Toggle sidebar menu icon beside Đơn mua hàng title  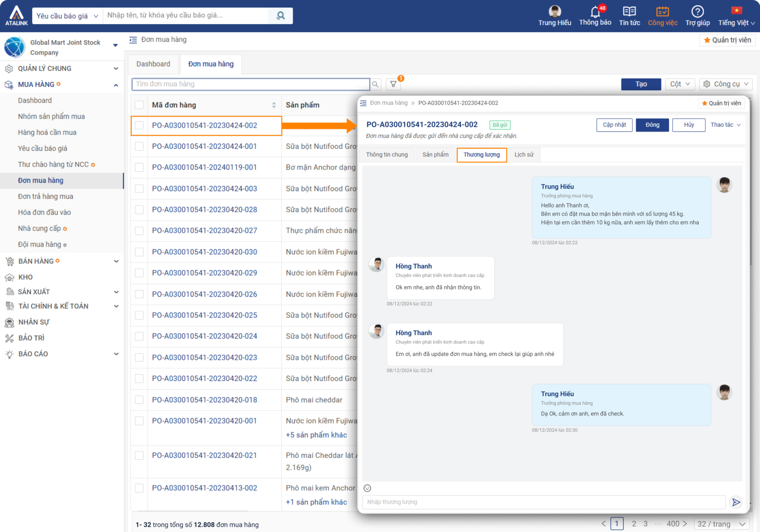133,40
